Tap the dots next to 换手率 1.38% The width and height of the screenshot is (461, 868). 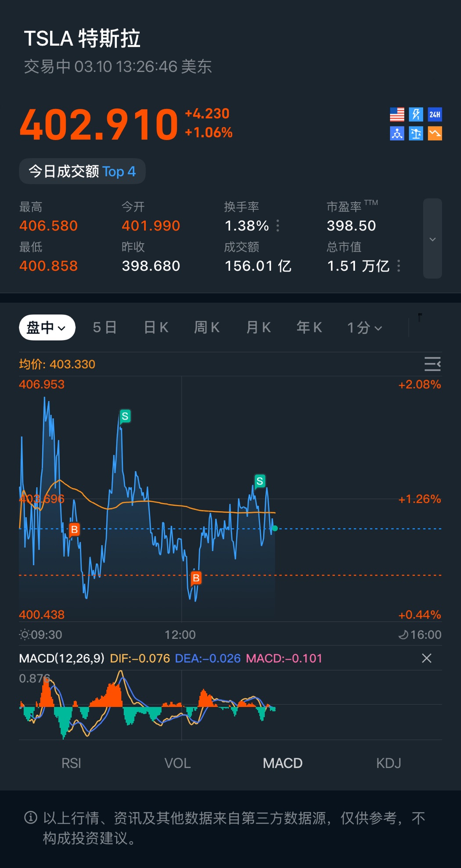[278, 226]
